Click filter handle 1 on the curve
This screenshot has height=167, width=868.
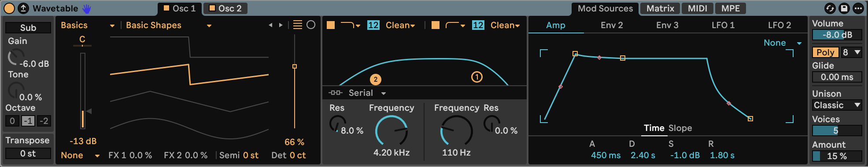click(x=477, y=77)
